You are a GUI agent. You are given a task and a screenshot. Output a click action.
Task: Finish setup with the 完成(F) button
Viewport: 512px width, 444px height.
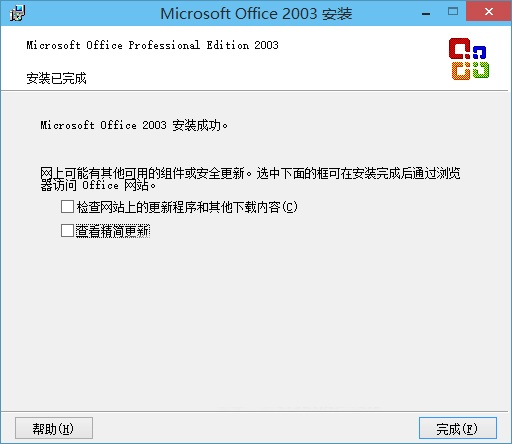pyautogui.click(x=457, y=428)
